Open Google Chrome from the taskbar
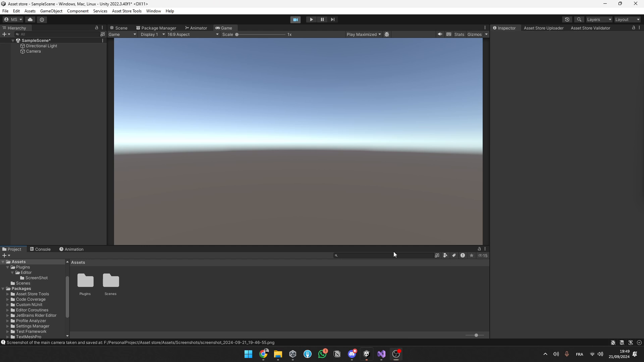 pos(263,354)
